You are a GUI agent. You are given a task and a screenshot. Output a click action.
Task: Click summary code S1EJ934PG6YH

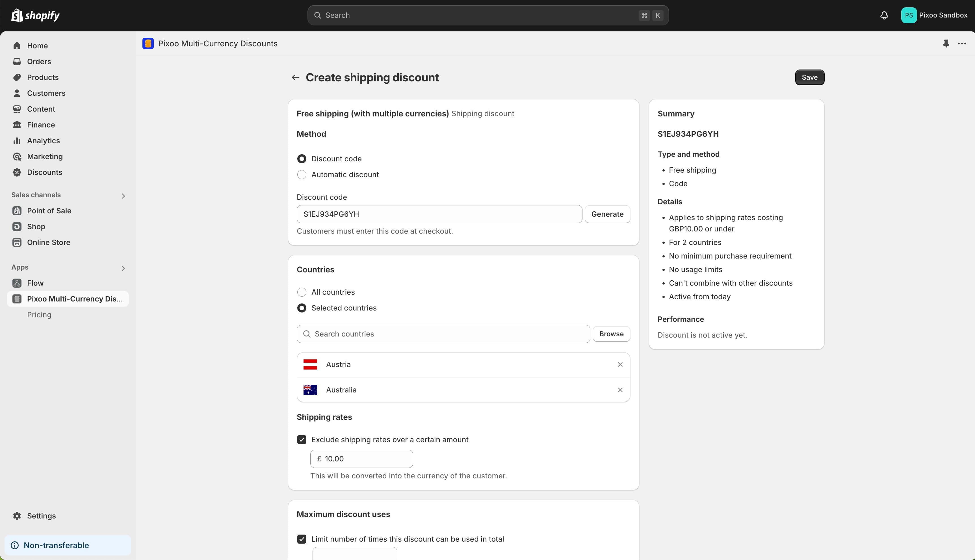[688, 134]
